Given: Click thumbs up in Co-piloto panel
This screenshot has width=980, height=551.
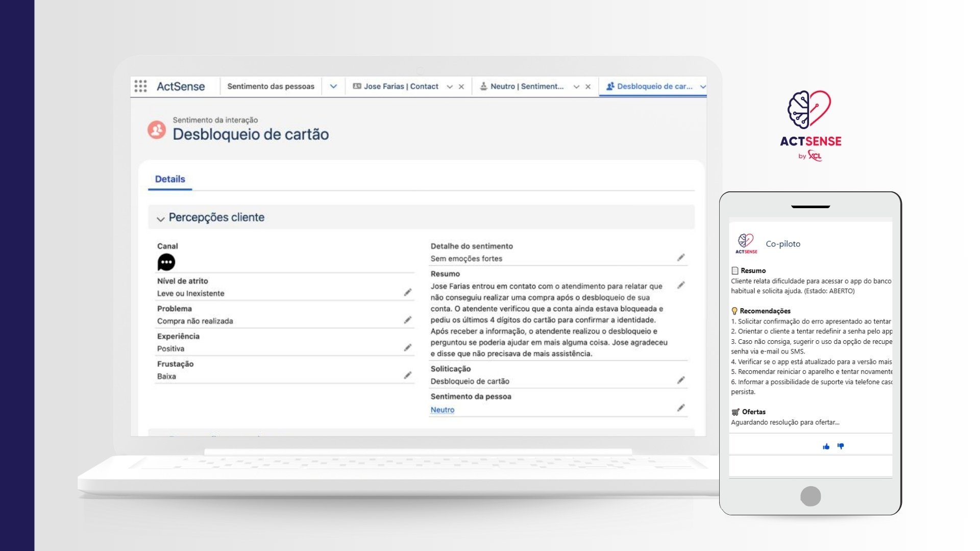Looking at the screenshot, I should [x=826, y=446].
